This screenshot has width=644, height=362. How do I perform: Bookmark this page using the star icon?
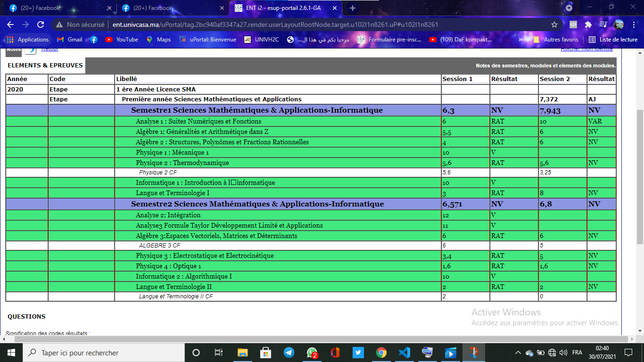pyautogui.click(x=554, y=25)
